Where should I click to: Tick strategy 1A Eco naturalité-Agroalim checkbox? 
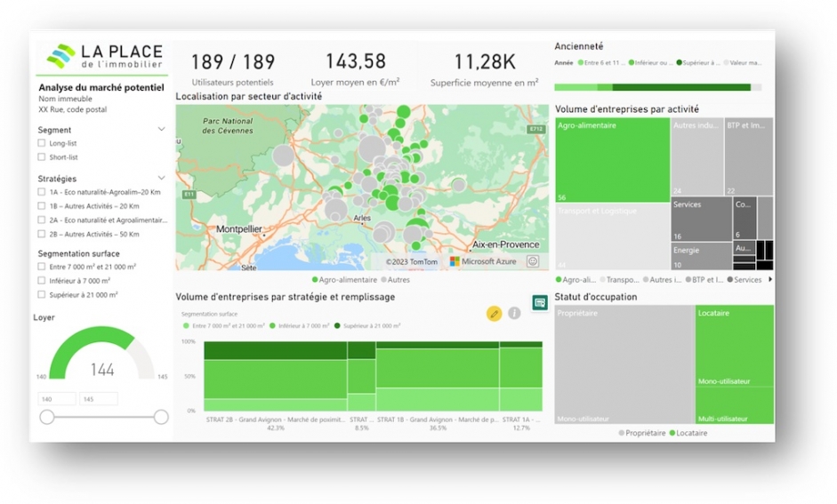coord(42,192)
